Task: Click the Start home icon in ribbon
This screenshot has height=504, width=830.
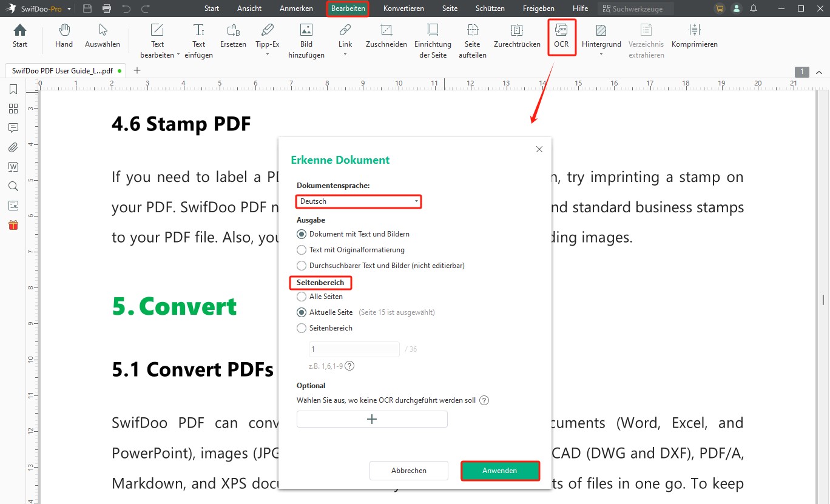Action: (x=20, y=36)
